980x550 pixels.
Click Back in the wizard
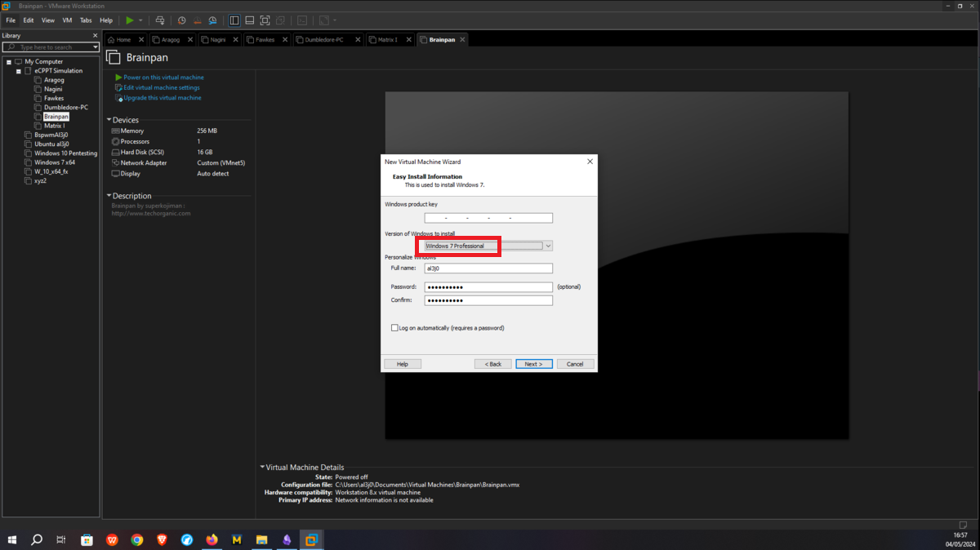coord(493,364)
